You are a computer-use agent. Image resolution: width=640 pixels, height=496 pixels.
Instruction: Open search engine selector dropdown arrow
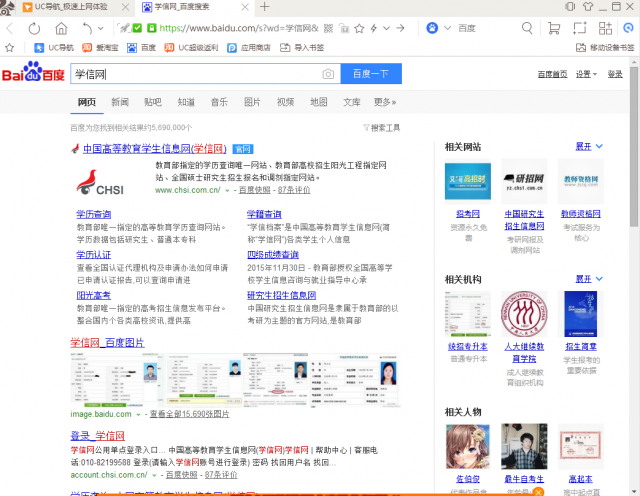[x=447, y=28]
